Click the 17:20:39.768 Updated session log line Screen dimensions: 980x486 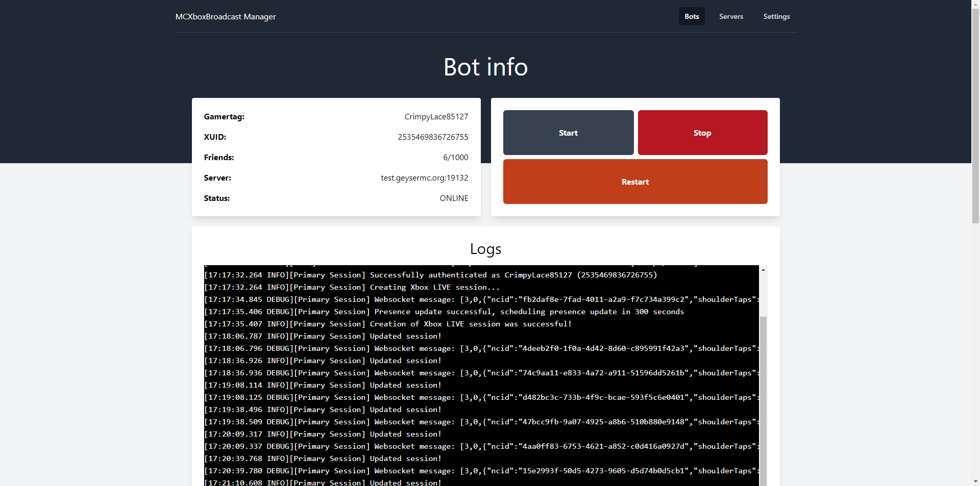(x=323, y=458)
